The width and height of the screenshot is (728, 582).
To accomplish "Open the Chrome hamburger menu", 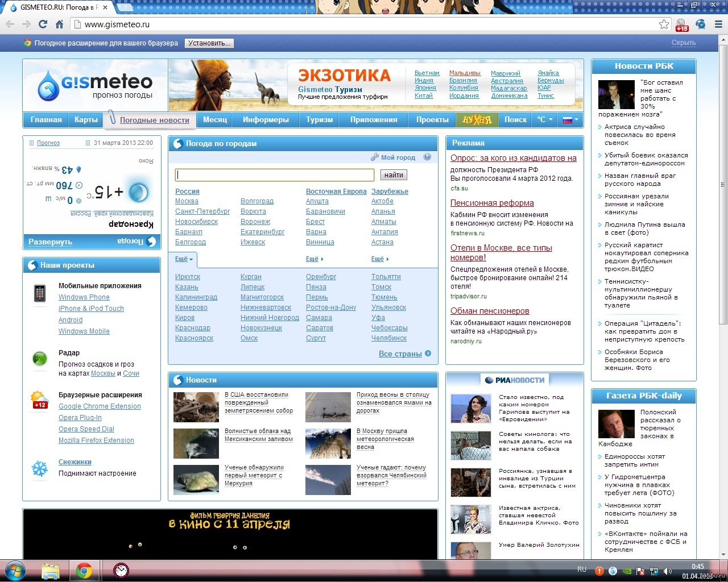I will coord(718,24).
